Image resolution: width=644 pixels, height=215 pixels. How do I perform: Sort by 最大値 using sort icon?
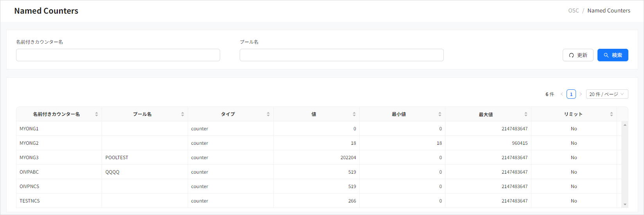526,114
